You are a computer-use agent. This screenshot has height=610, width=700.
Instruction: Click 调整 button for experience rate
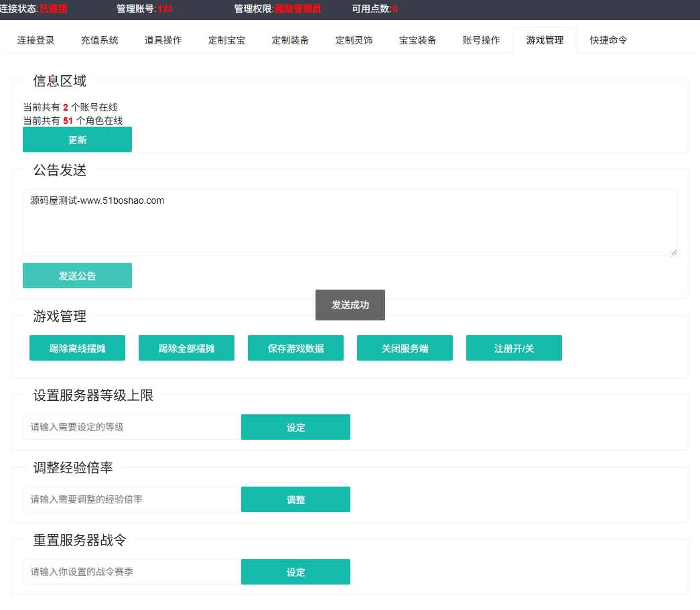[x=295, y=499]
